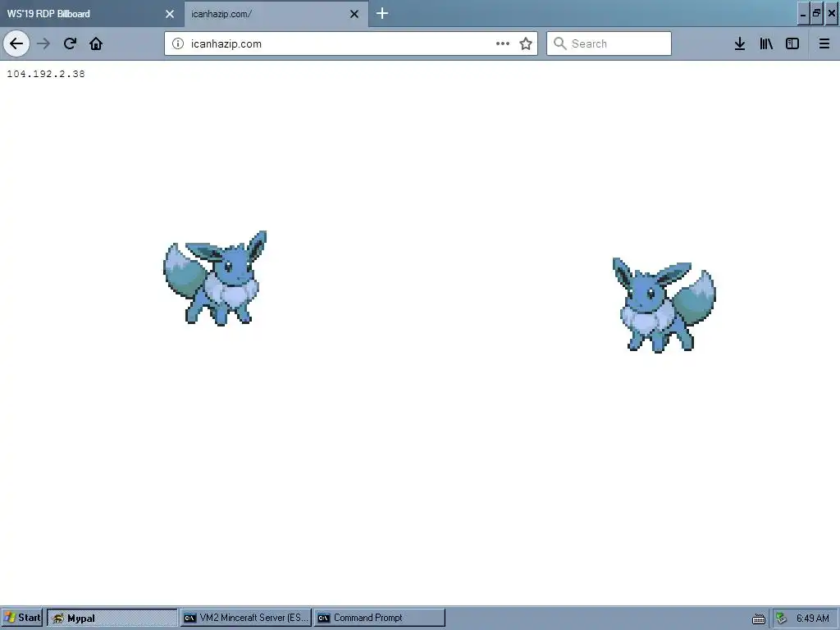The image size is (840, 630).
Task: Open the Downloads panel
Action: [x=740, y=43]
